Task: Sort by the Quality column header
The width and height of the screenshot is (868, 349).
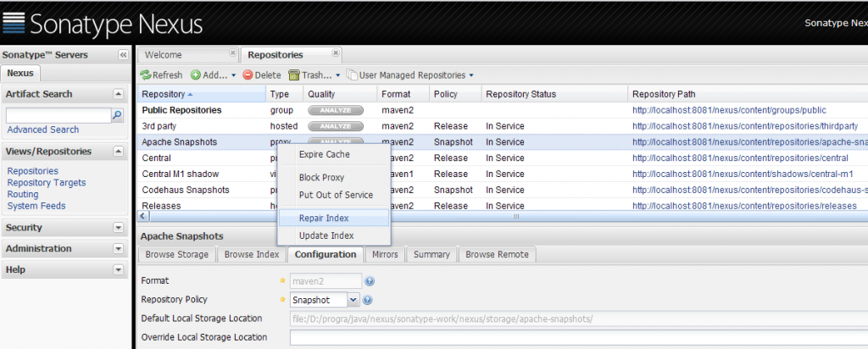Action: click(341, 95)
